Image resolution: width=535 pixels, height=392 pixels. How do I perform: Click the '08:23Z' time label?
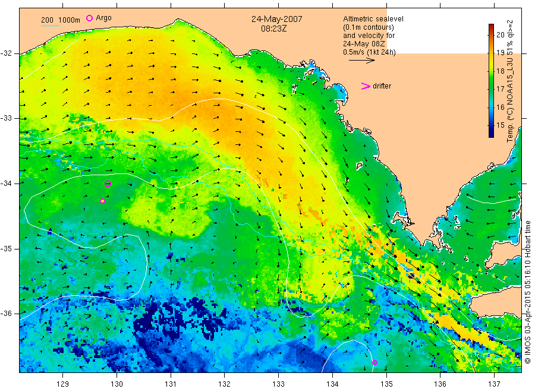click(x=273, y=29)
